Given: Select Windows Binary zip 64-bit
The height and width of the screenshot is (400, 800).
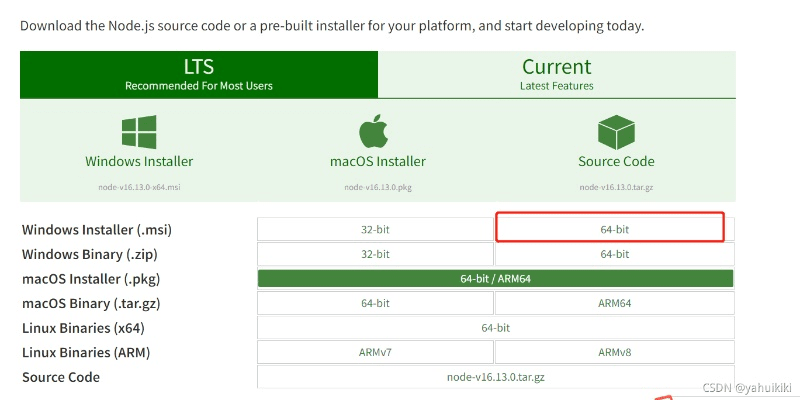Looking at the screenshot, I should coord(614,254).
